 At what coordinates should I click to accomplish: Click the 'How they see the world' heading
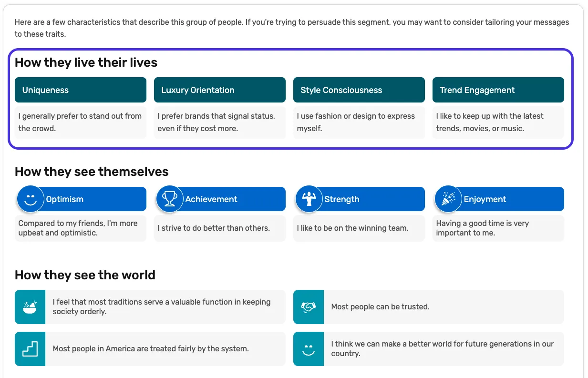pyautogui.click(x=85, y=275)
